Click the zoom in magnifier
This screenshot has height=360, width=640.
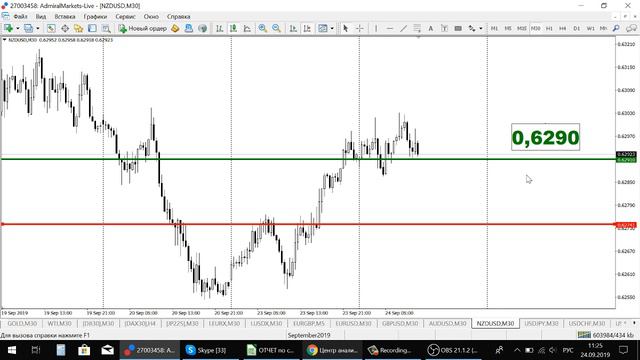point(262,28)
